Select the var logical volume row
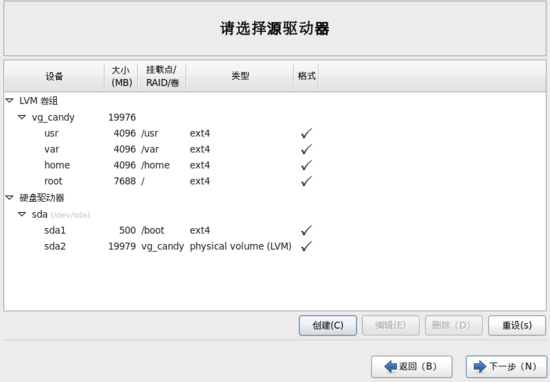The width and height of the screenshot is (550, 382). [x=275, y=149]
